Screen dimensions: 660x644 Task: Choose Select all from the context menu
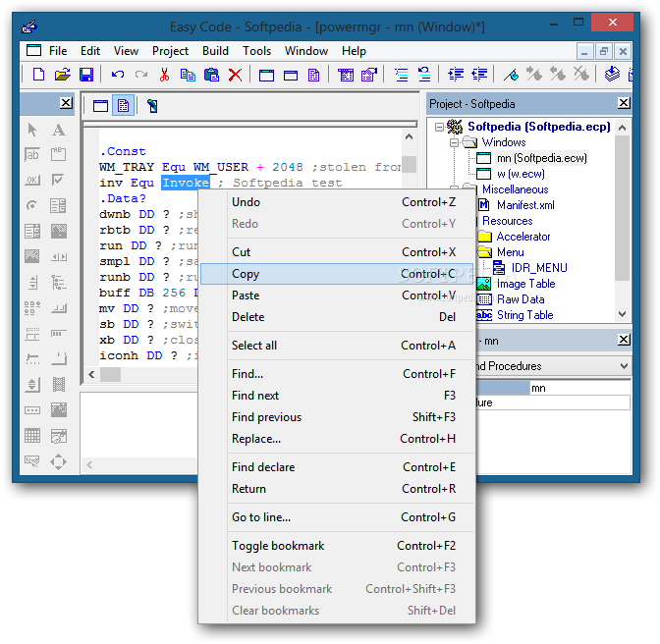337,346
